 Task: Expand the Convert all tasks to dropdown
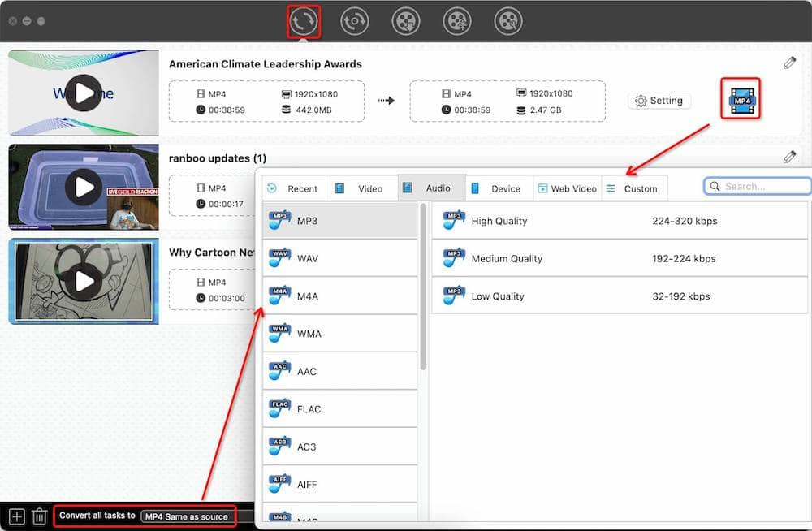[x=187, y=516]
